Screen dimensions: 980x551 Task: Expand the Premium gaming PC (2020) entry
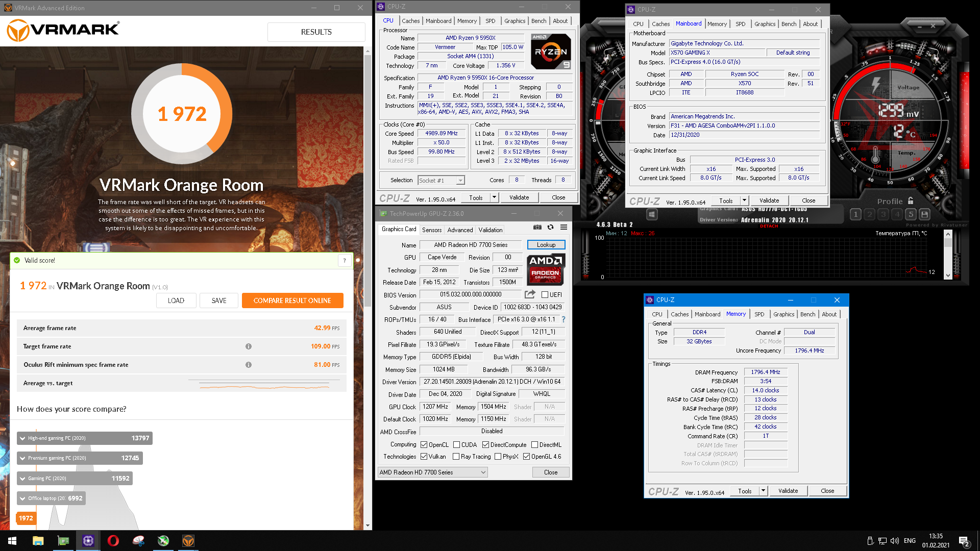pyautogui.click(x=22, y=458)
